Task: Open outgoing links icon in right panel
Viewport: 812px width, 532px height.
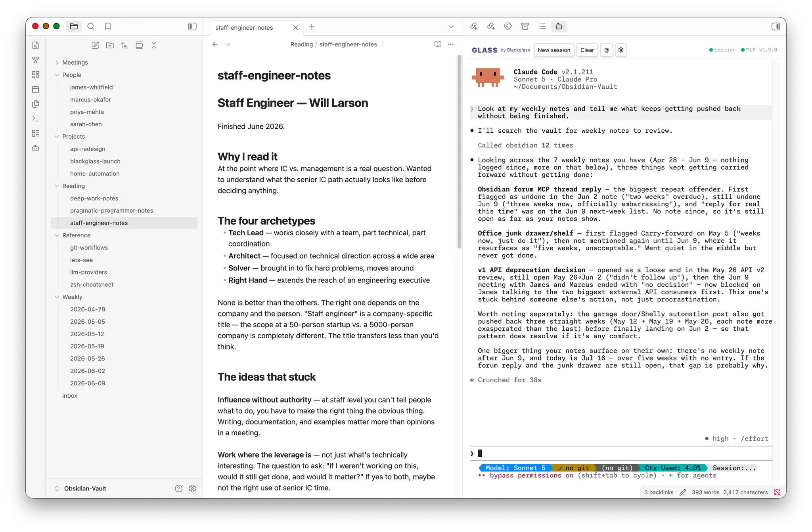Action: (x=491, y=26)
